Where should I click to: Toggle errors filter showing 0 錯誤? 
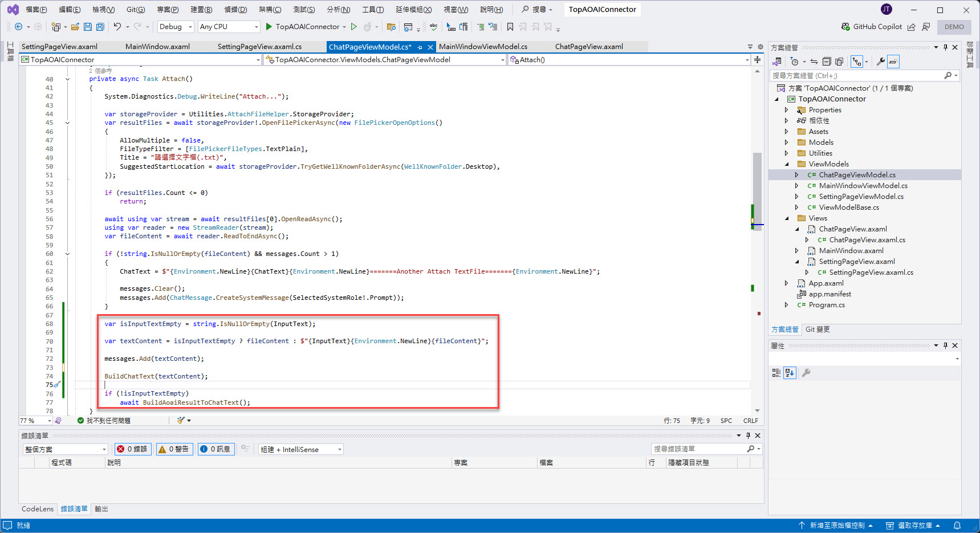pyautogui.click(x=132, y=449)
